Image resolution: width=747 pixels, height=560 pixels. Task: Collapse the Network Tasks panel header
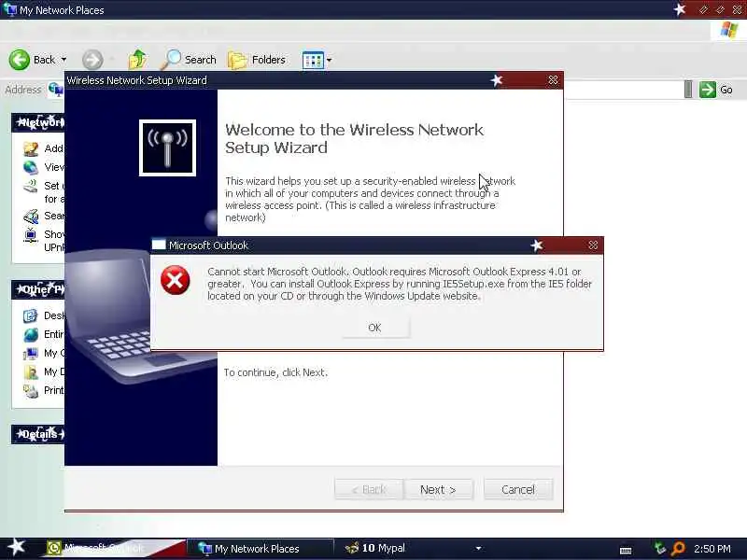tap(38, 123)
